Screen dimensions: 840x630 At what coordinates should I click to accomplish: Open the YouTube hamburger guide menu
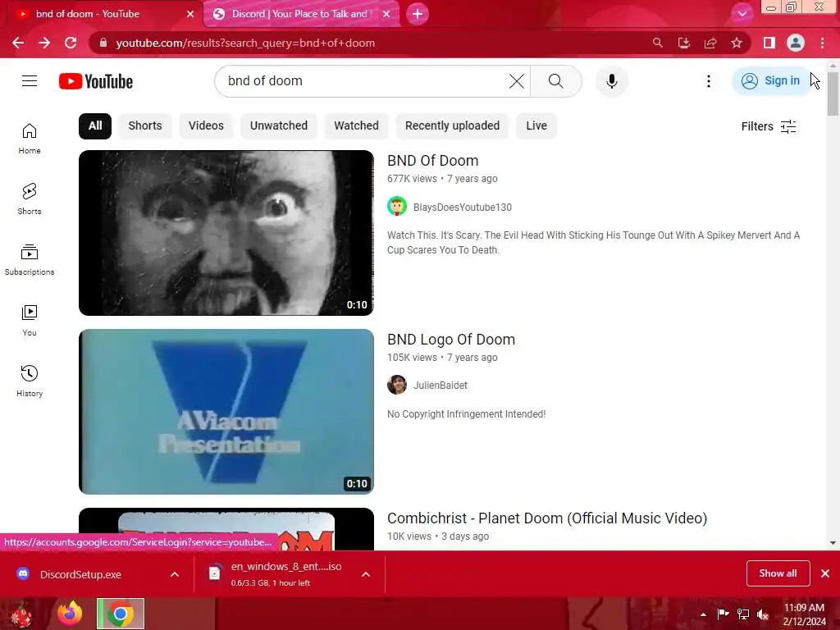pyautogui.click(x=30, y=81)
